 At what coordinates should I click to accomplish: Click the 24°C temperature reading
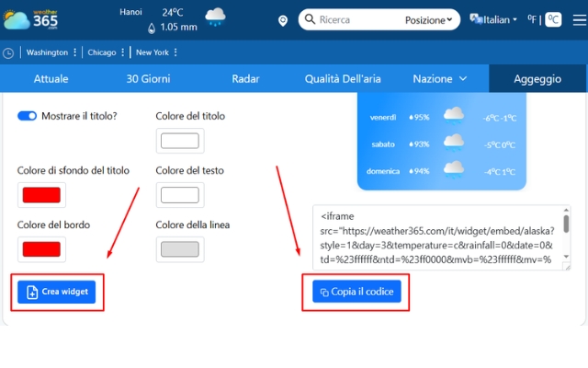pos(173,13)
